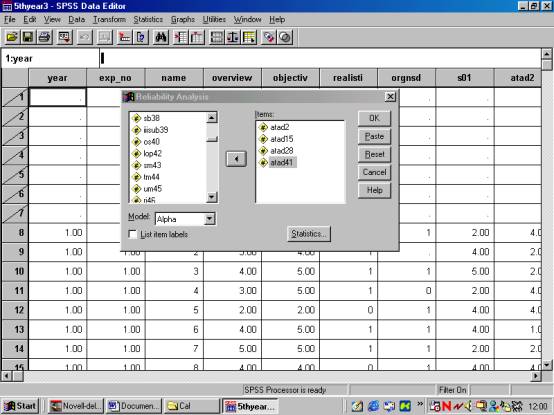Click the red N Novell tray icon

click(447, 406)
